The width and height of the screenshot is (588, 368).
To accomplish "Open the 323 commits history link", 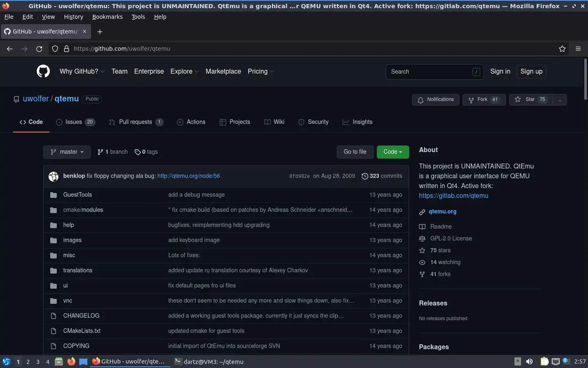I will [x=382, y=176].
